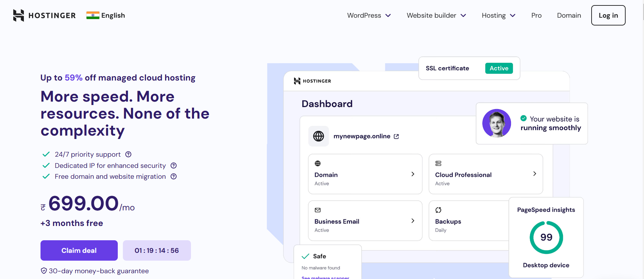This screenshot has height=279, width=644.
Task: Click '+3 months free' text
Action: point(72,223)
